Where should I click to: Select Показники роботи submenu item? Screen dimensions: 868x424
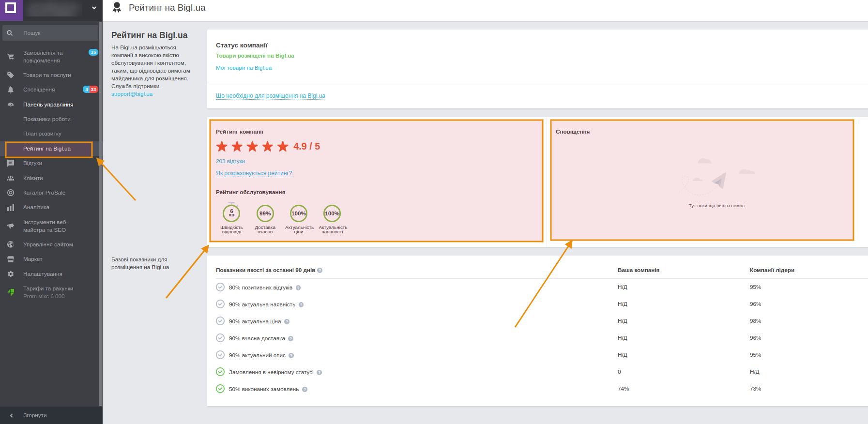(47, 119)
